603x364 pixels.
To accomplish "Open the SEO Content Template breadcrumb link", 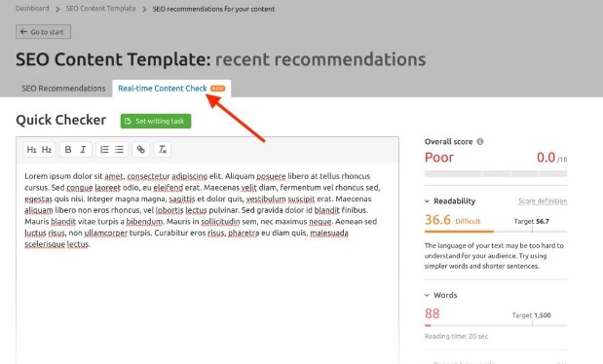I will (100, 9).
